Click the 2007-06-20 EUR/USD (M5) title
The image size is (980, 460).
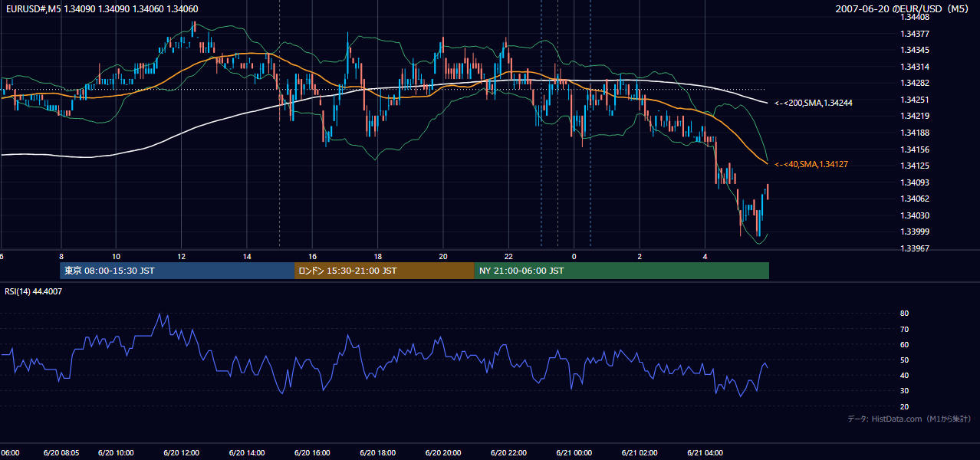903,9
